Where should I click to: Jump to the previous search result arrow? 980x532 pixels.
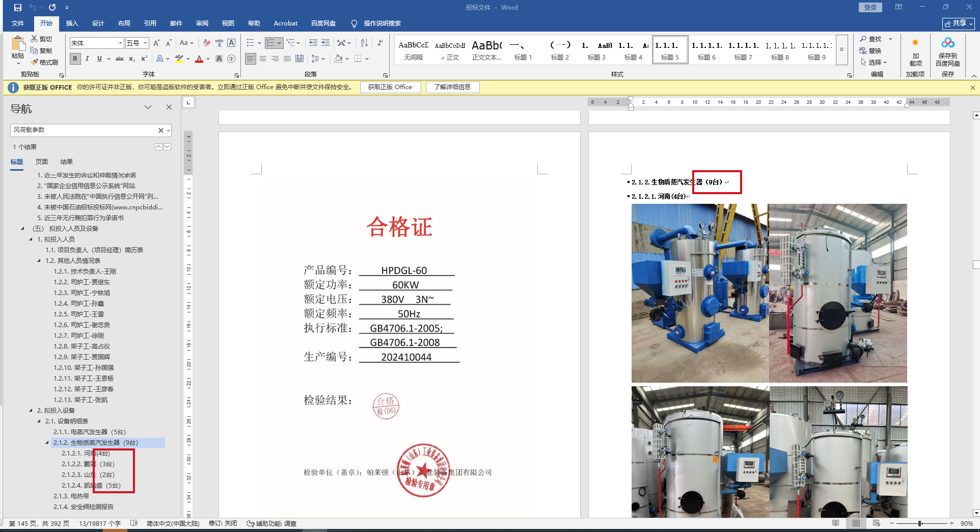[x=158, y=147]
